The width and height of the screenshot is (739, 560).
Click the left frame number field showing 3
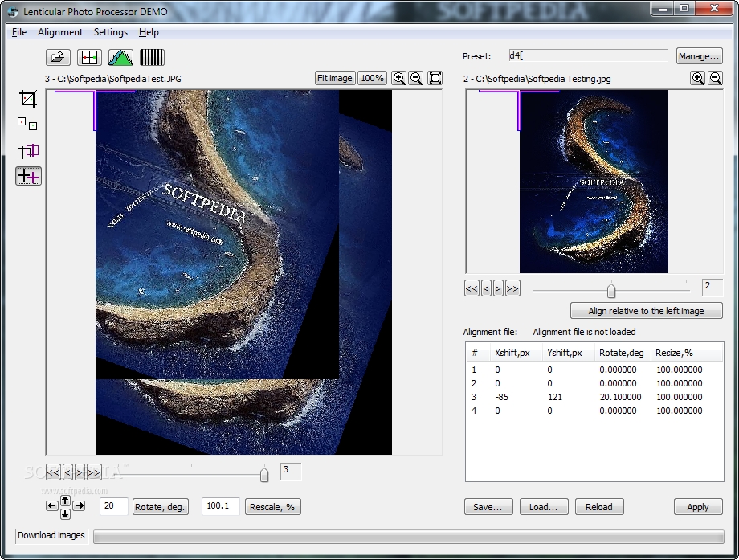(291, 472)
